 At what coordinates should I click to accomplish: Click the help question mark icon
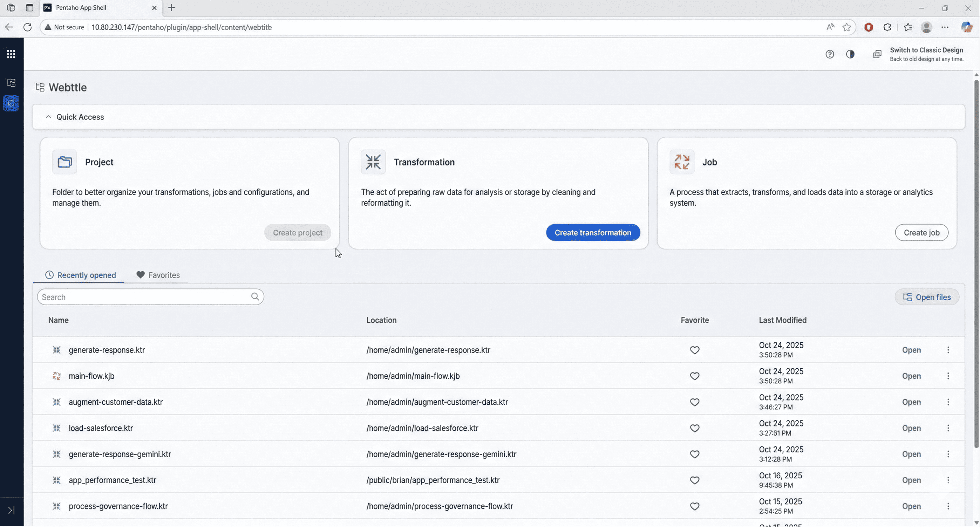coord(830,54)
